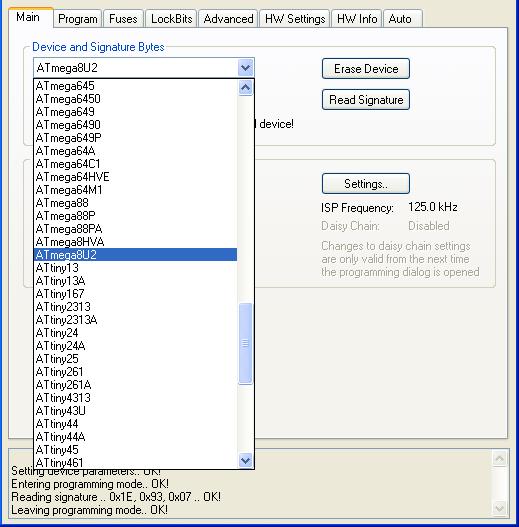Pick ATtiny461 from the dropdown
The image size is (519, 527).
135,462
